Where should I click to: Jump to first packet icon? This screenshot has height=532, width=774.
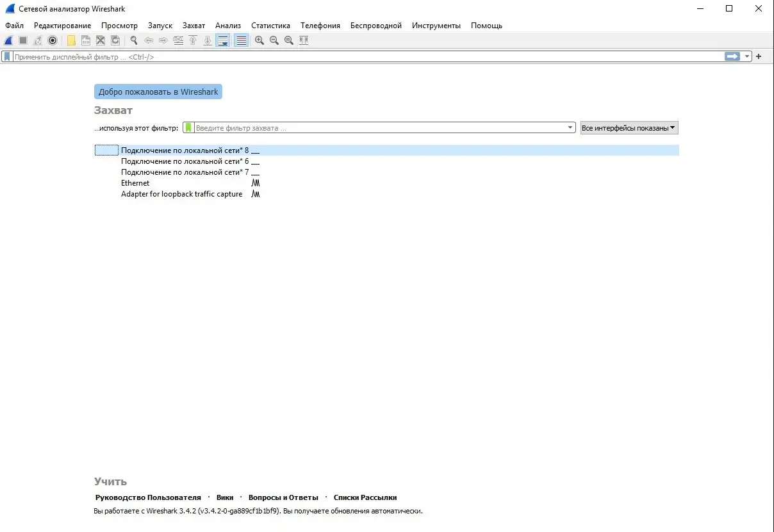193,40
